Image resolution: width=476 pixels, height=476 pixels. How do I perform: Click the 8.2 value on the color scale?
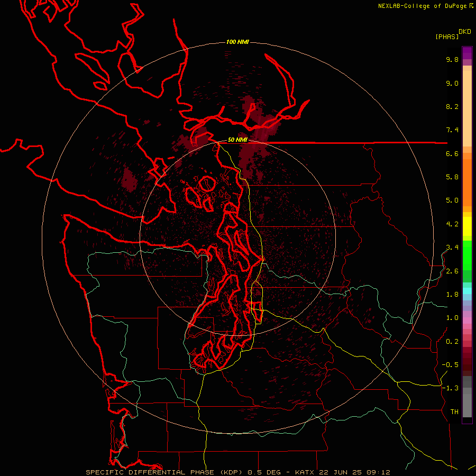452,106
